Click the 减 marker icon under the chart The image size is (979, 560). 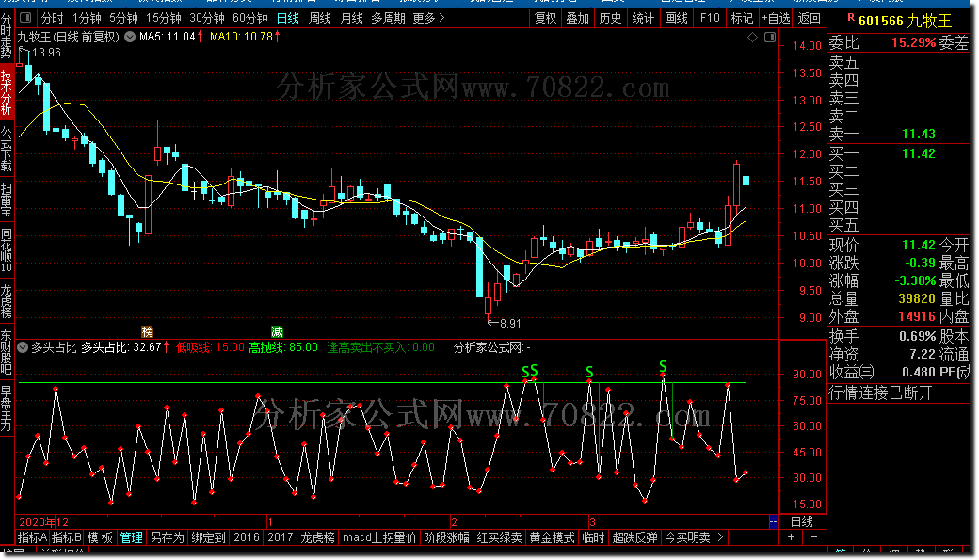pos(277,331)
